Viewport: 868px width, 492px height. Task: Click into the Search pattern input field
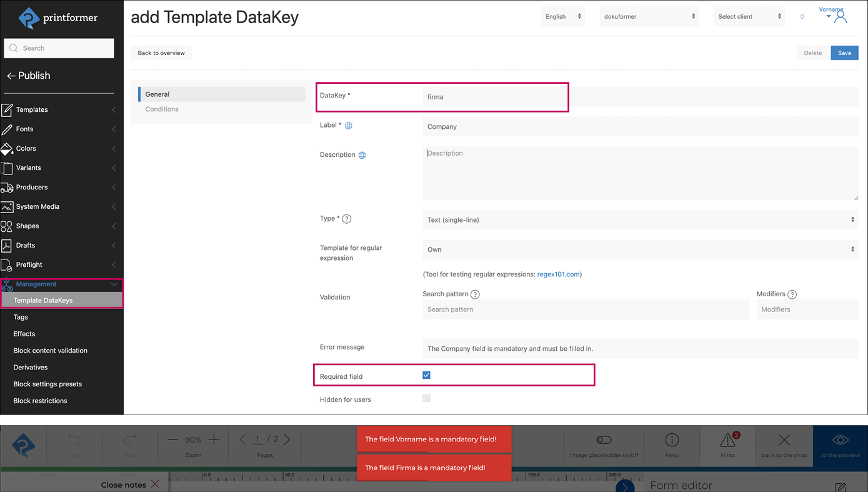pyautogui.click(x=585, y=309)
